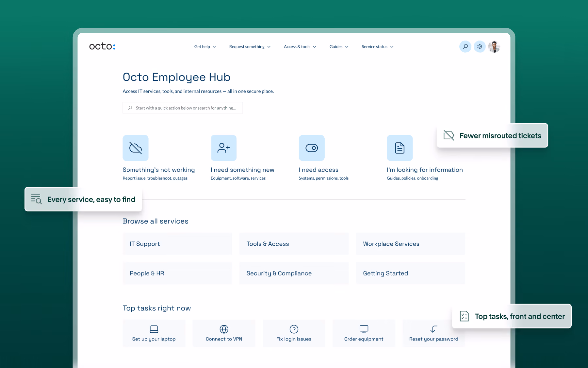Click the Browse all services heading
The height and width of the screenshot is (368, 588).
(155, 221)
